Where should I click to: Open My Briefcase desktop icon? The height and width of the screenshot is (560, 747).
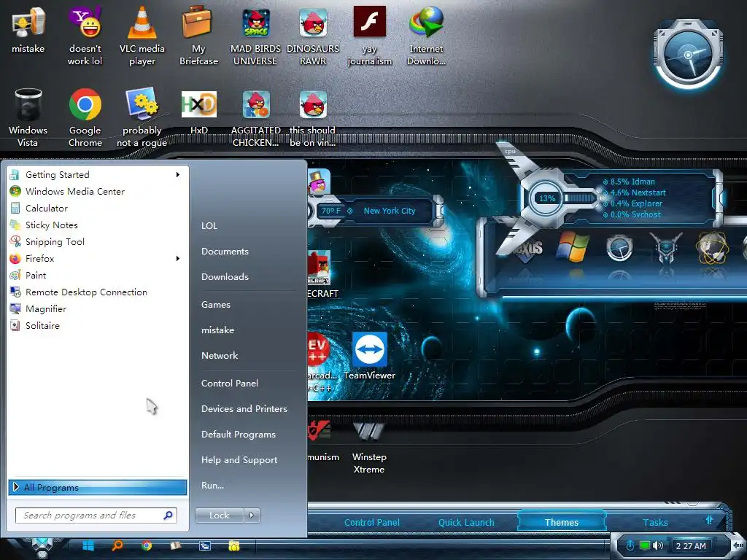click(x=198, y=23)
